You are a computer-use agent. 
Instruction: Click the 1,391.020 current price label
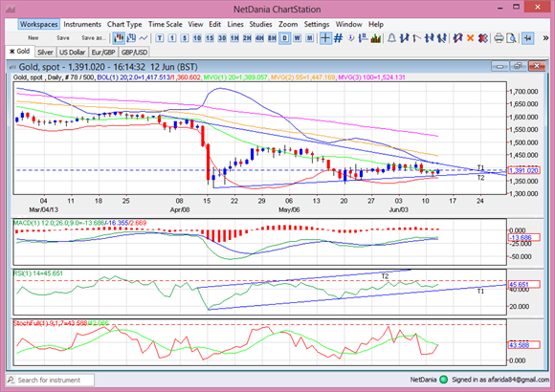(x=523, y=170)
